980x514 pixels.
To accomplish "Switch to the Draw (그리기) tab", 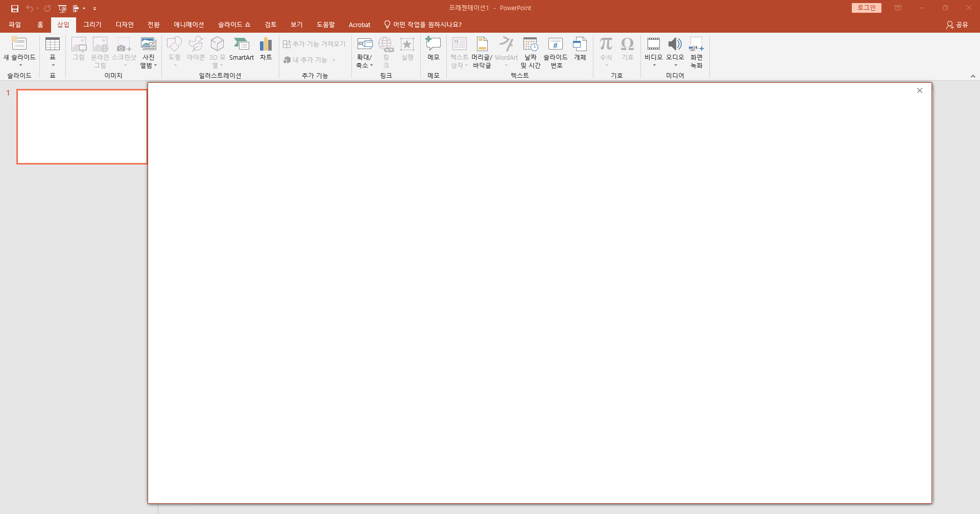I will tap(92, 25).
